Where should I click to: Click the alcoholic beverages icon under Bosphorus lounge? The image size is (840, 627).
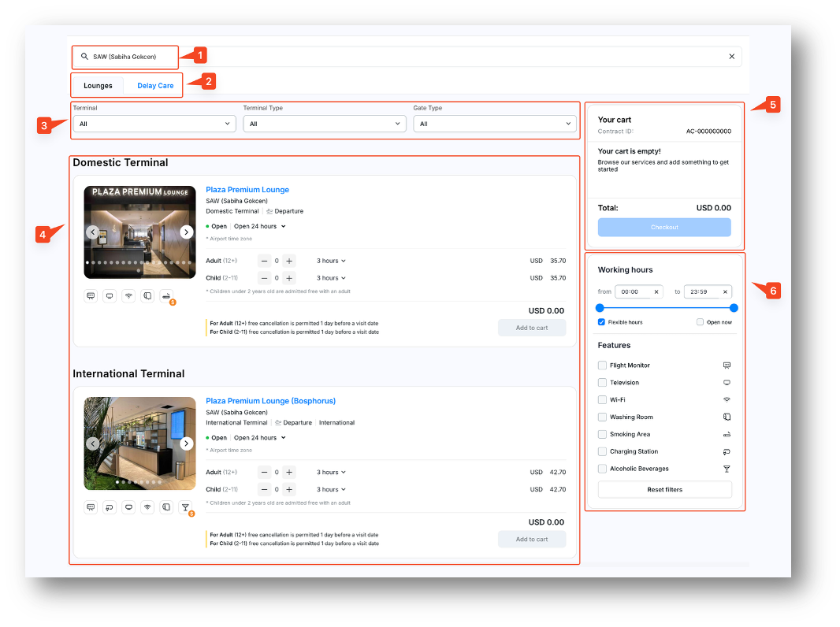click(x=185, y=507)
